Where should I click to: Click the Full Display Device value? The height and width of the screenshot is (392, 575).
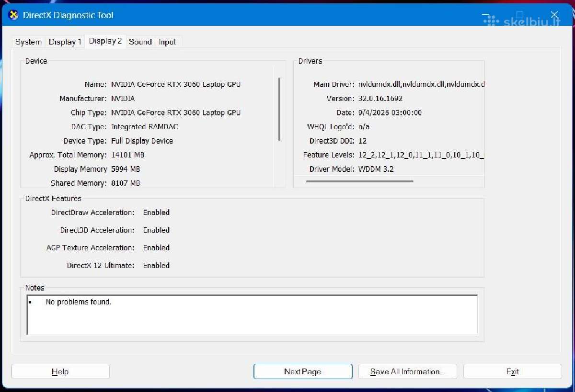tap(142, 141)
